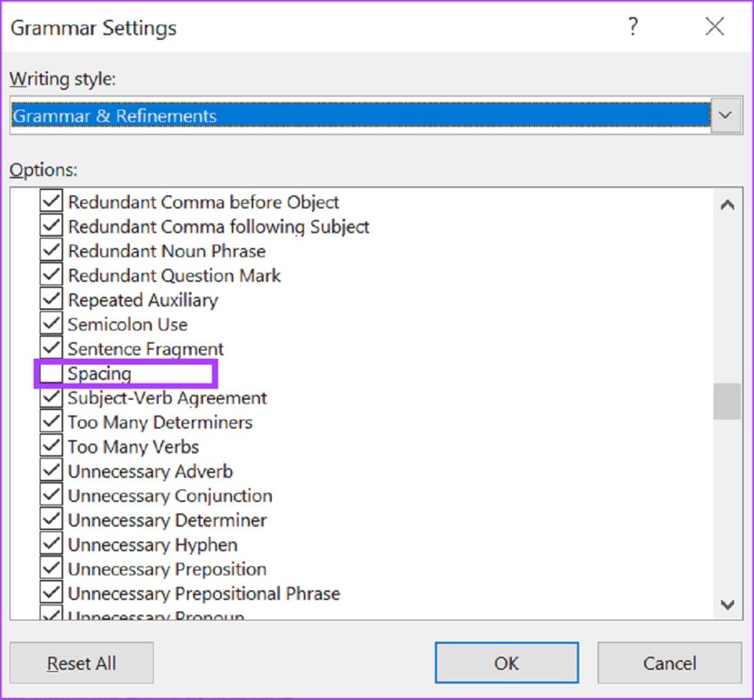Click the Options list scrollbar thumb
This screenshot has width=754, height=700.
tap(727, 401)
